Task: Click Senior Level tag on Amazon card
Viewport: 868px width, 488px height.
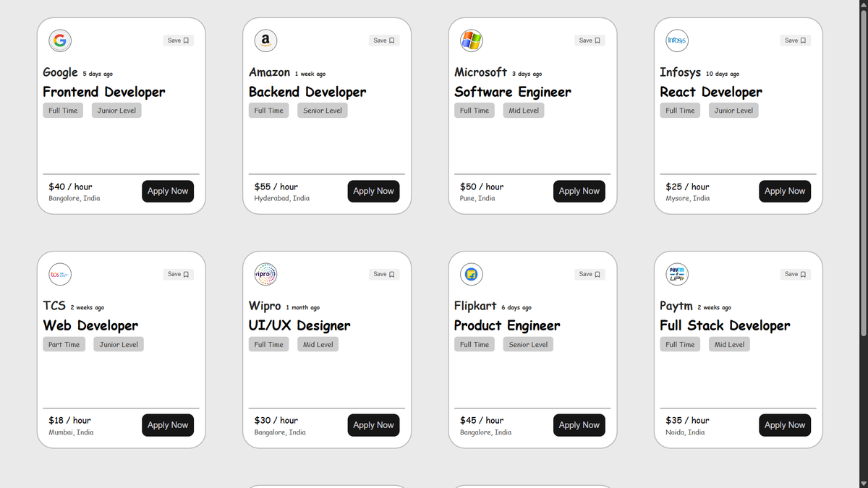Action: tap(323, 111)
